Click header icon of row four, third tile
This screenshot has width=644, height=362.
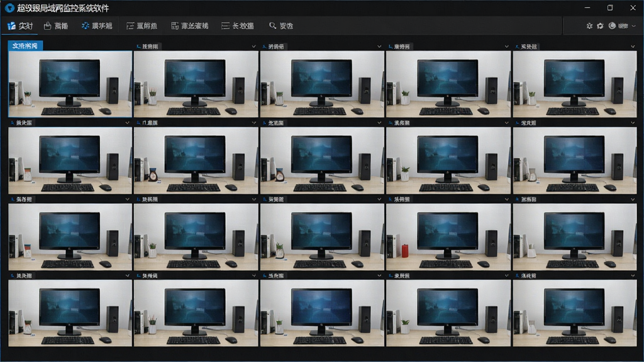pos(265,275)
